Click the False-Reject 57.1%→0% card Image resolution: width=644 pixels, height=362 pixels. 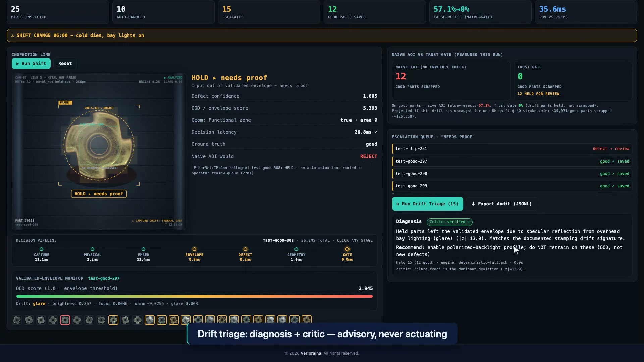click(480, 12)
